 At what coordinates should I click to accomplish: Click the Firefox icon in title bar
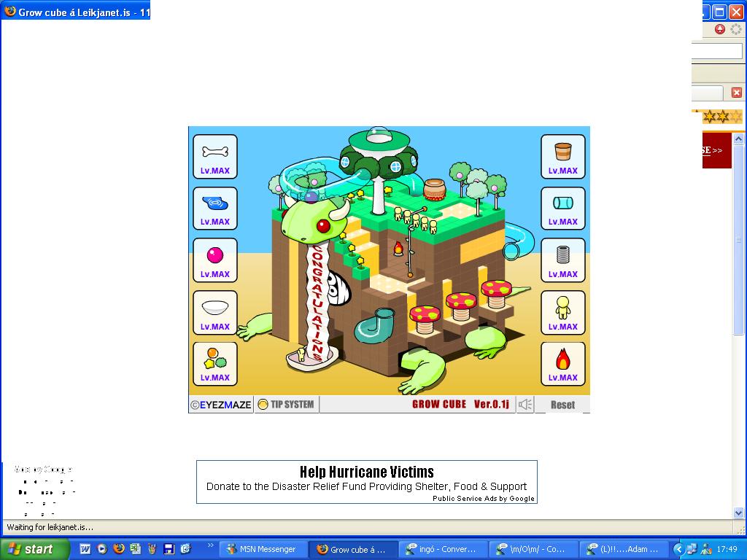[x=9, y=11]
